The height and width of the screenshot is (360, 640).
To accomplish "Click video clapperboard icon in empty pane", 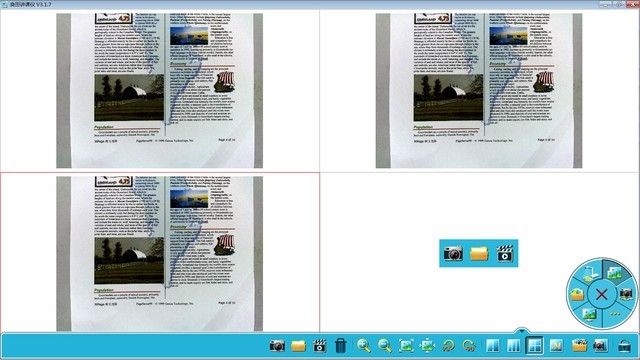I will click(x=505, y=253).
